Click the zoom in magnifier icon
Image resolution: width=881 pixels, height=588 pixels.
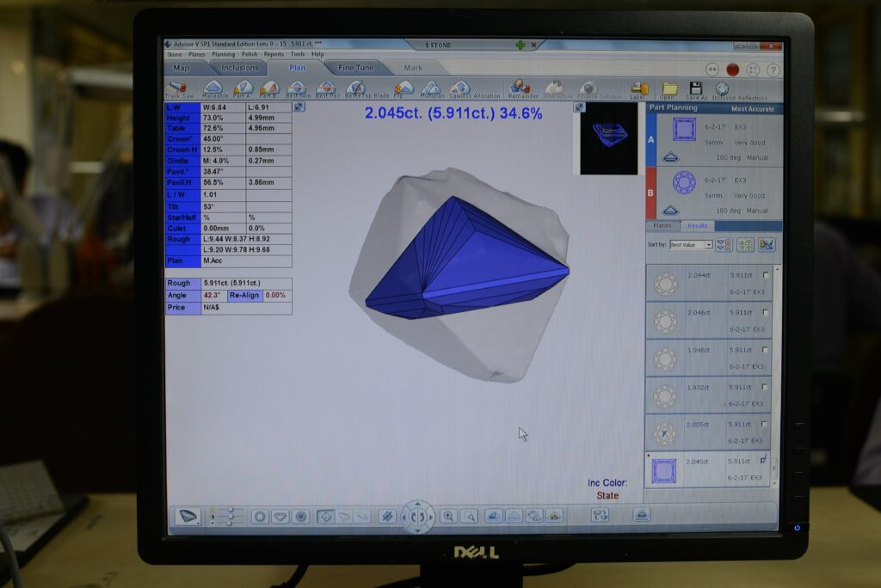(448, 516)
